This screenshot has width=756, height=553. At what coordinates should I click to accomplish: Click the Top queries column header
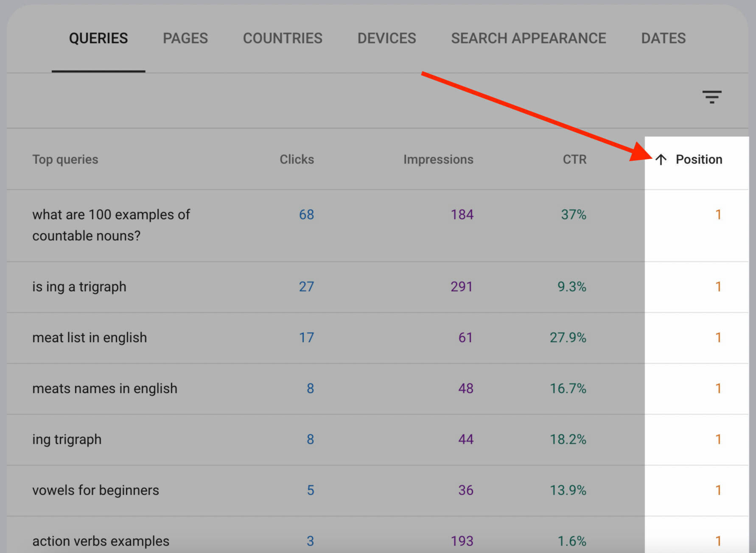[65, 159]
